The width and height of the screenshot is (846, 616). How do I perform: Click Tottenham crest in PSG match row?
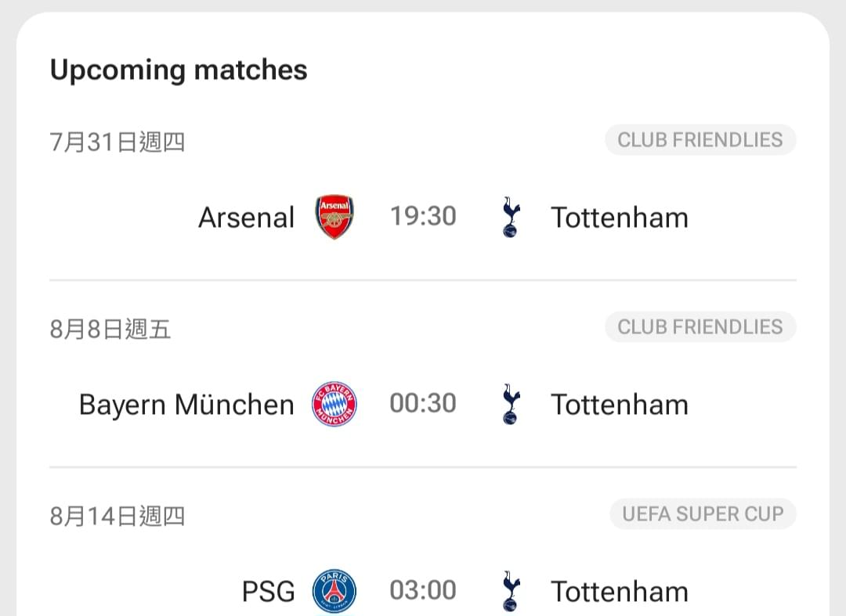click(511, 591)
